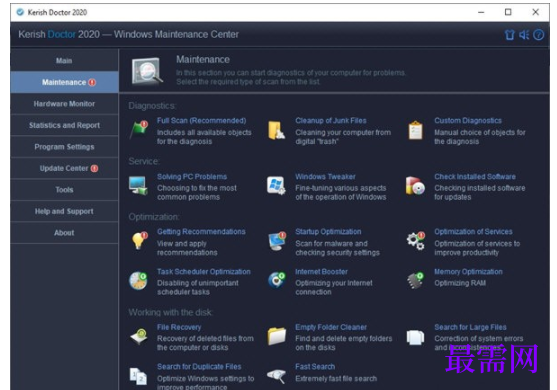This screenshot has height=390, width=557.
Task: Click the Maintenance magnifier header icon
Action: coord(147,71)
